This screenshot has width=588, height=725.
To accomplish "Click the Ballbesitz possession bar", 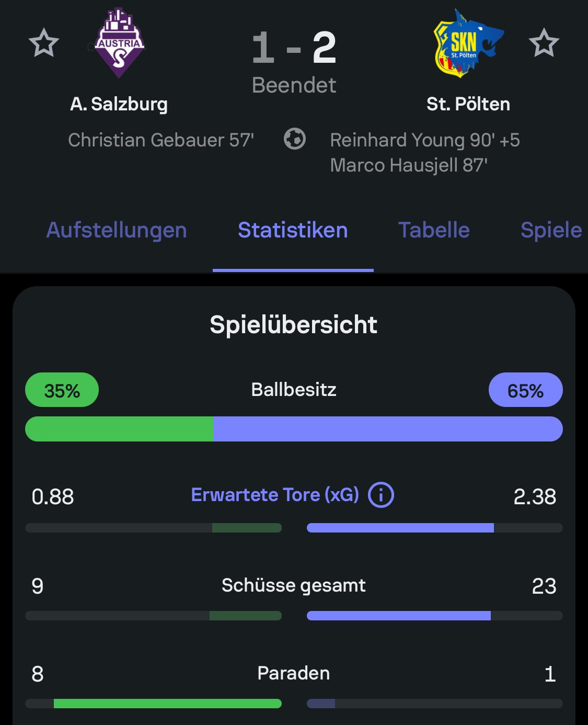I will (x=294, y=429).
